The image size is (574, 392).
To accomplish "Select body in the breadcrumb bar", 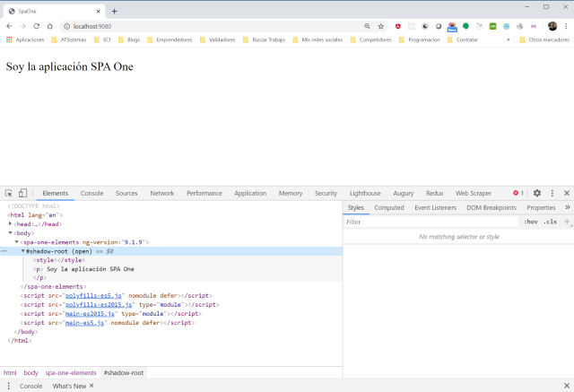I will pos(30,372).
